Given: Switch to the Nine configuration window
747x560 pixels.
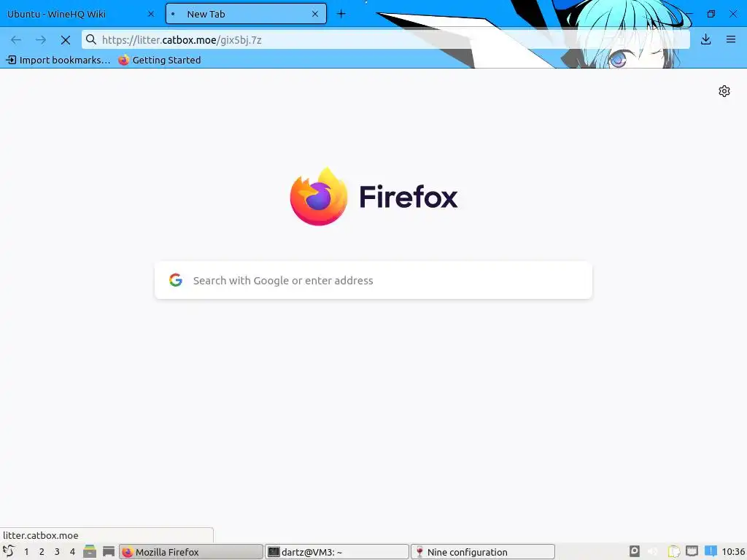Looking at the screenshot, I should point(483,552).
